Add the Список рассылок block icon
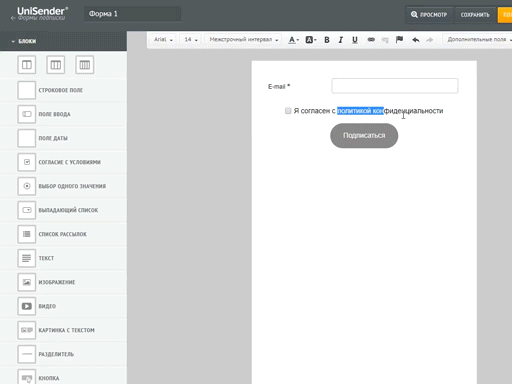 tap(27, 234)
